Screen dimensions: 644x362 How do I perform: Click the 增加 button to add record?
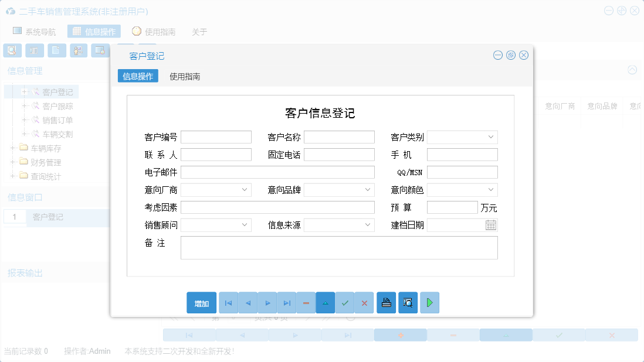coord(201,303)
